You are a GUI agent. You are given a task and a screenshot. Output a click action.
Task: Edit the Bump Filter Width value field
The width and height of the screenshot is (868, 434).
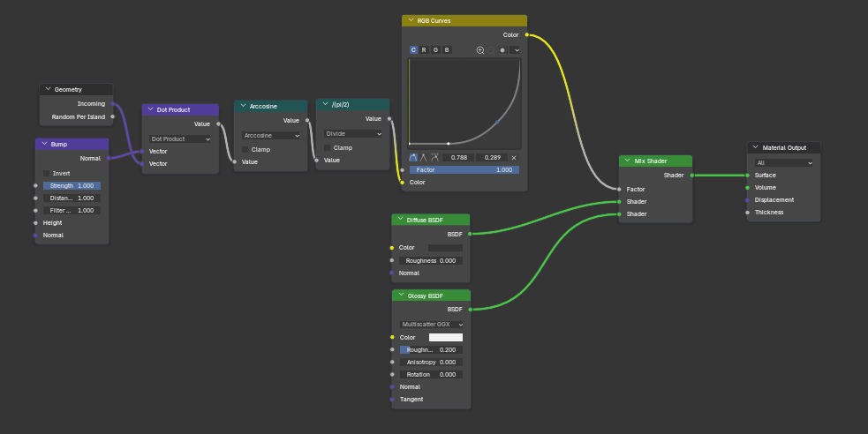(x=72, y=210)
